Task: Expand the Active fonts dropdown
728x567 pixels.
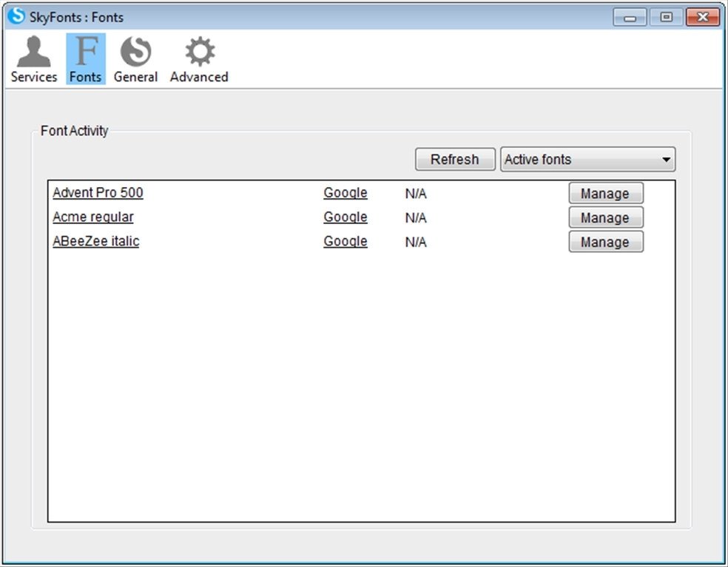Action: click(587, 159)
